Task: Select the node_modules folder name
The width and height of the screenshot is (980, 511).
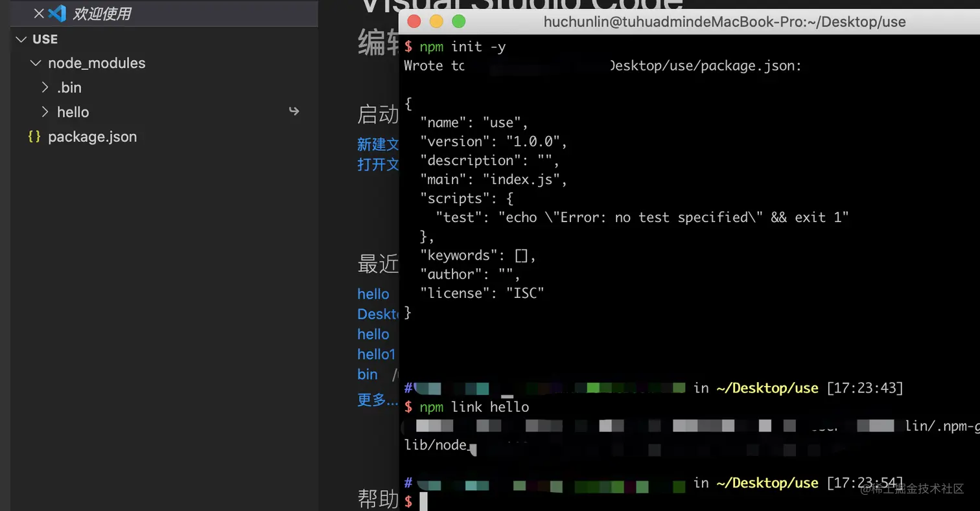Action: pyautogui.click(x=97, y=63)
